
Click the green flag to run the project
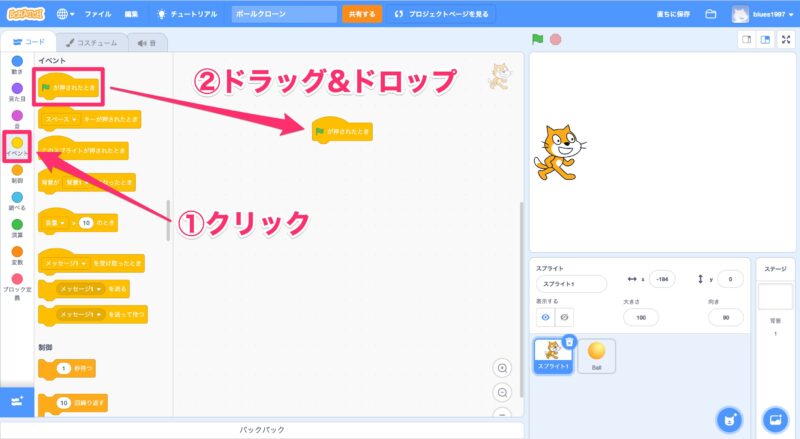tap(538, 39)
